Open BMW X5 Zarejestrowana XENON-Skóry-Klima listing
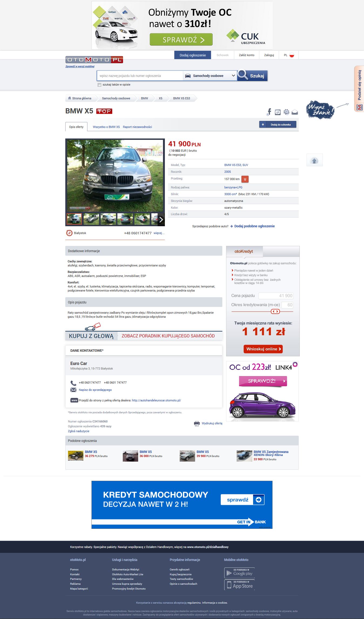The height and width of the screenshot is (619, 364). point(271,453)
